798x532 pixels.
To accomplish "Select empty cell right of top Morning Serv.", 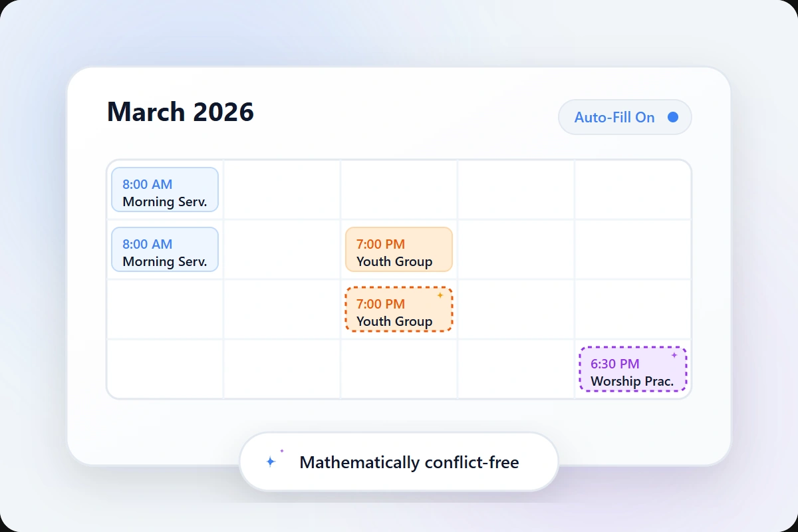I will (282, 190).
